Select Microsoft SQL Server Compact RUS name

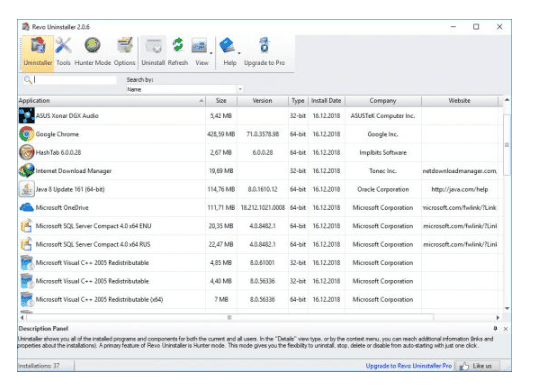93,244
